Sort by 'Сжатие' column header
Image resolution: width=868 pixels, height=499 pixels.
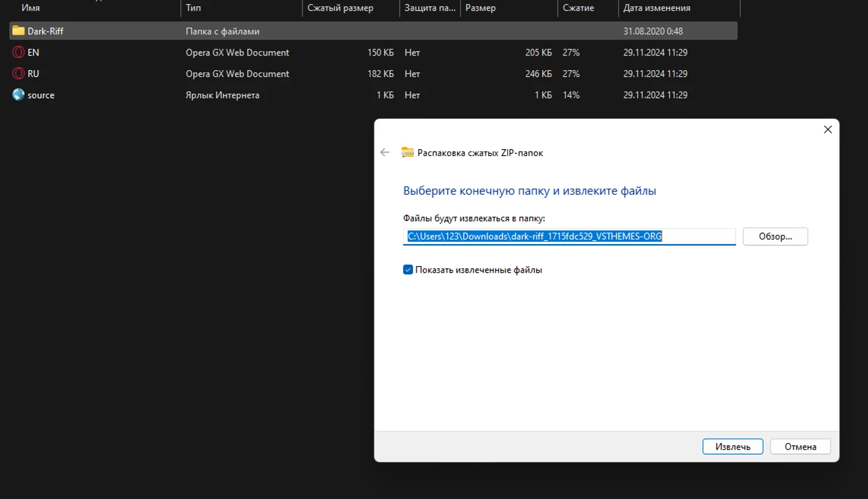578,8
